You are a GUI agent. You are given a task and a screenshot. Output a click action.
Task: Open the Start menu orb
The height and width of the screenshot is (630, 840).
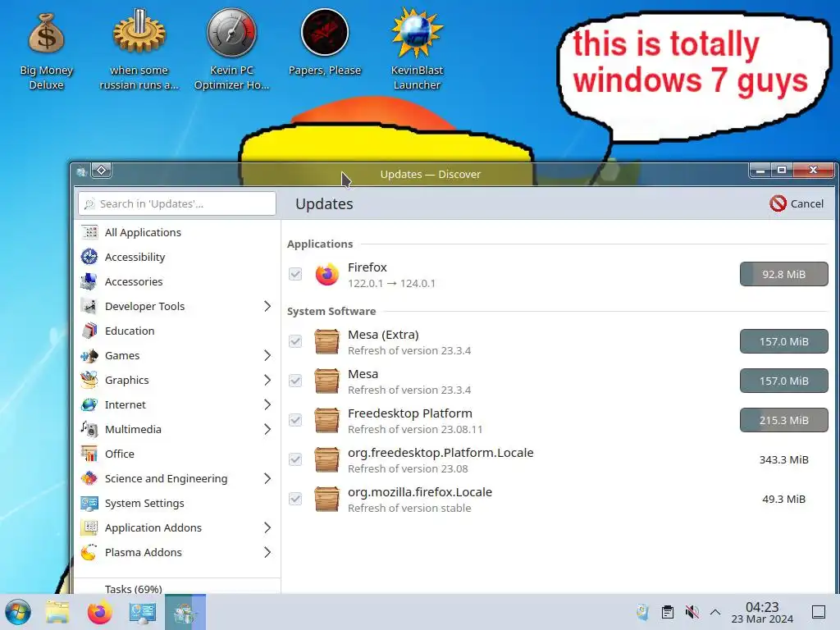(18, 612)
